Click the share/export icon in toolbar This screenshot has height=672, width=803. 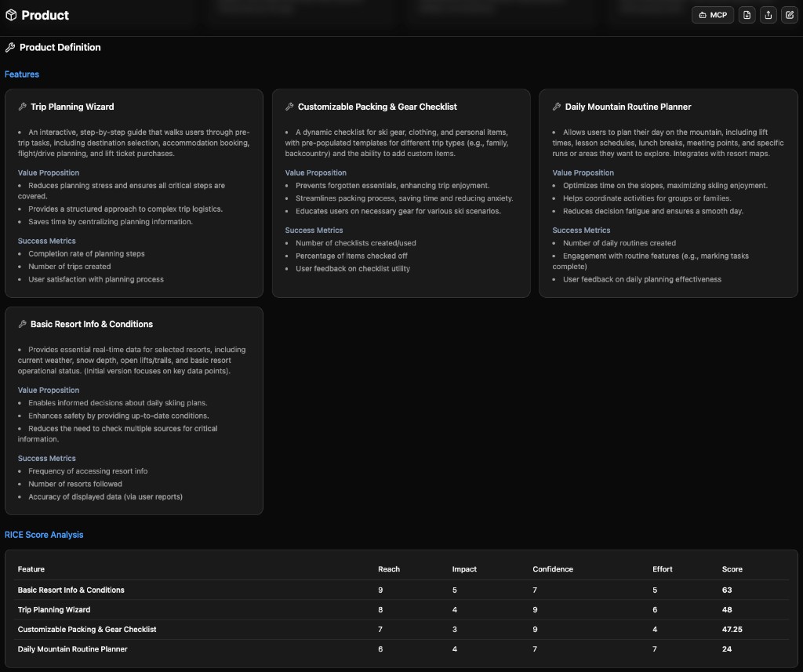click(x=768, y=15)
